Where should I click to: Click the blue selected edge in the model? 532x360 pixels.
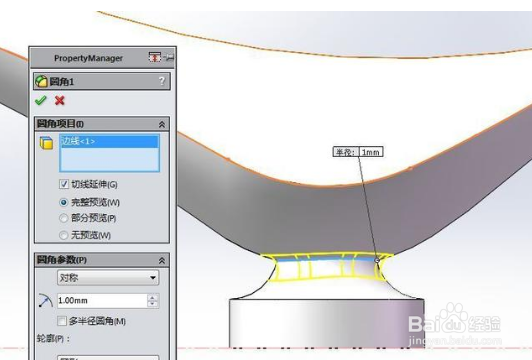click(326, 260)
